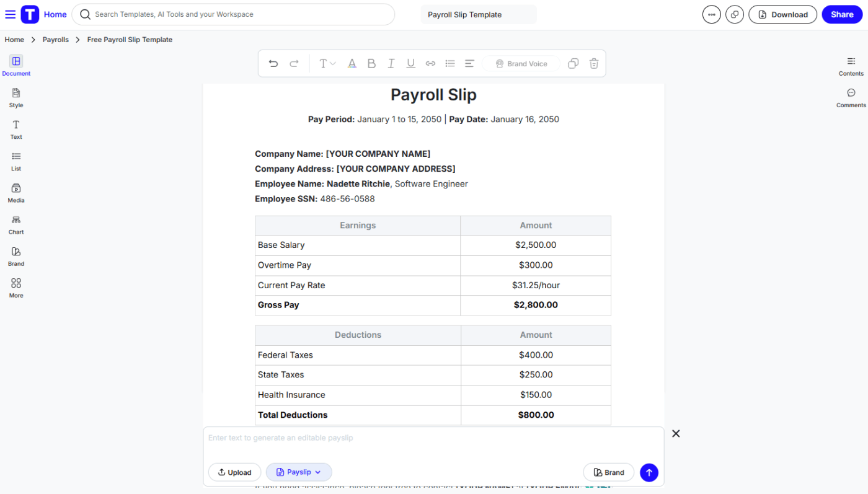Viewport: 868px width, 494px height.
Task: Open the more options ellipsis menu
Action: tap(711, 14)
